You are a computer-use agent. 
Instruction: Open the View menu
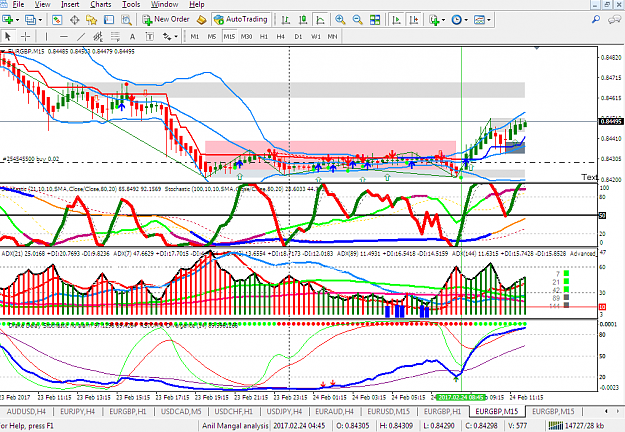coord(42,5)
